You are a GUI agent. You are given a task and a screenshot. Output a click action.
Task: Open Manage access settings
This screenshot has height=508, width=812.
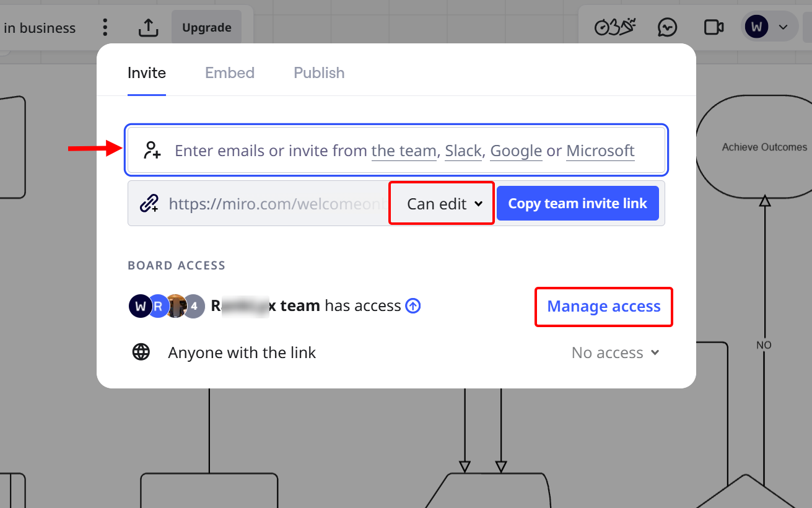point(603,306)
